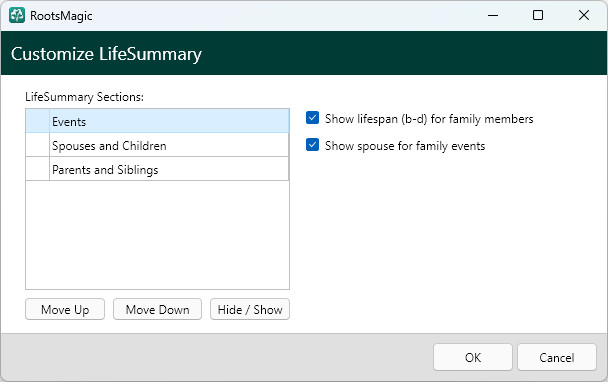Close the Customize LifeSummary window

584,16
